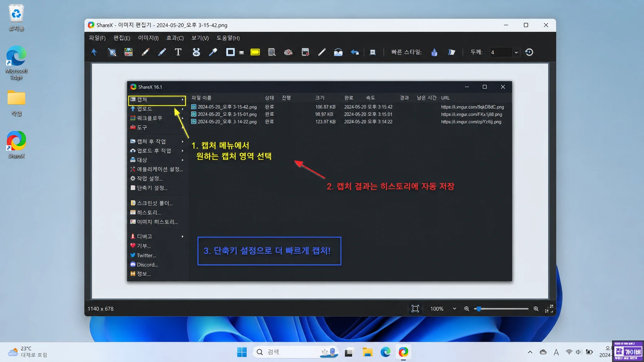The image size is (644, 362).
Task: Expand the 100% zoom level dropdown
Action: click(454, 309)
